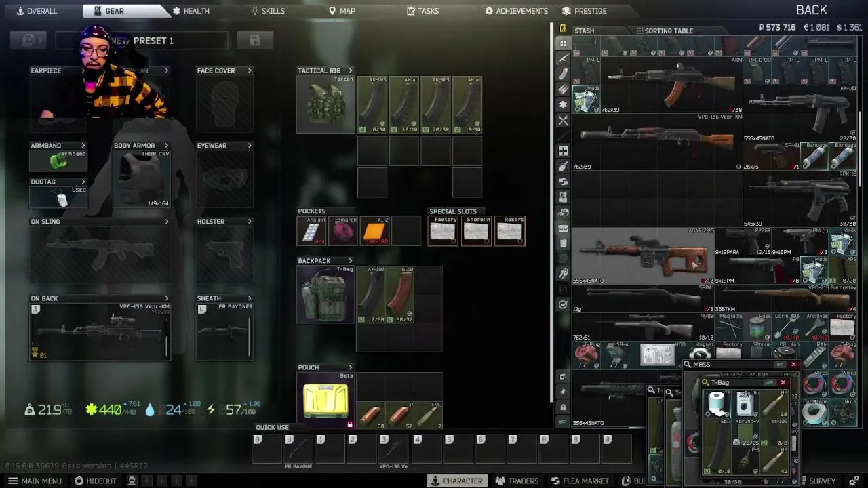Select the ER Bayonet in sheath
Viewport: 868px width, 488px height.
click(x=224, y=331)
